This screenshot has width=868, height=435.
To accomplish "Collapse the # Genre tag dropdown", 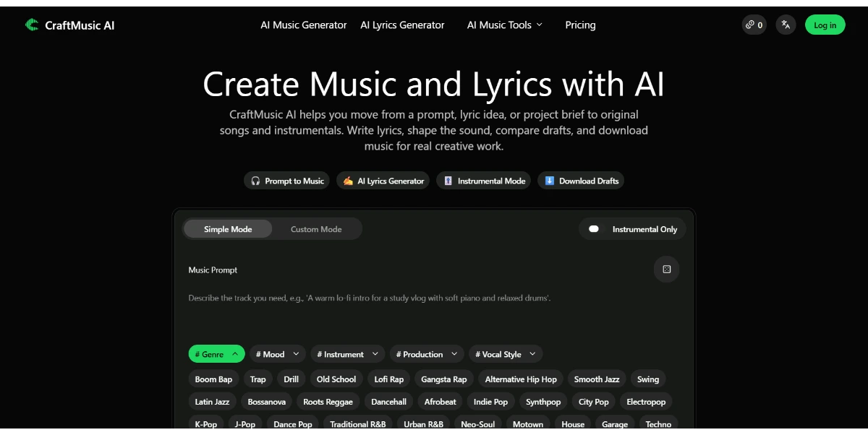I will point(217,354).
